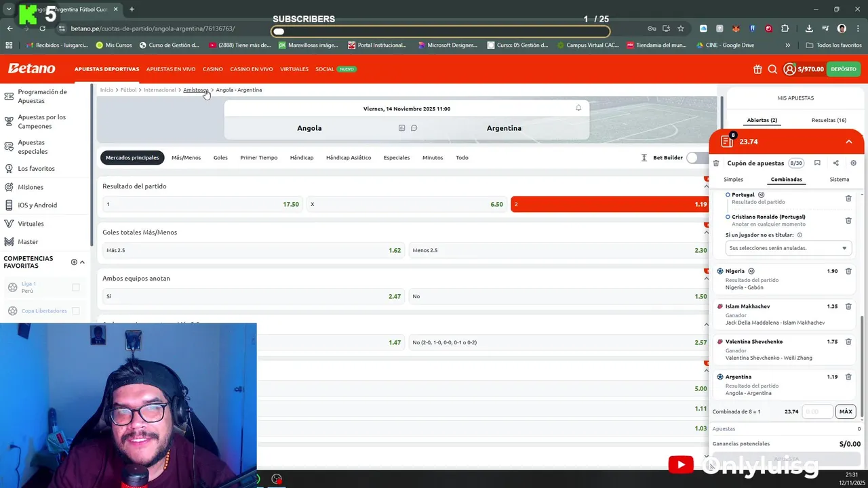
Task: Remove the Portugal selection from betslip
Action: [x=848, y=199]
